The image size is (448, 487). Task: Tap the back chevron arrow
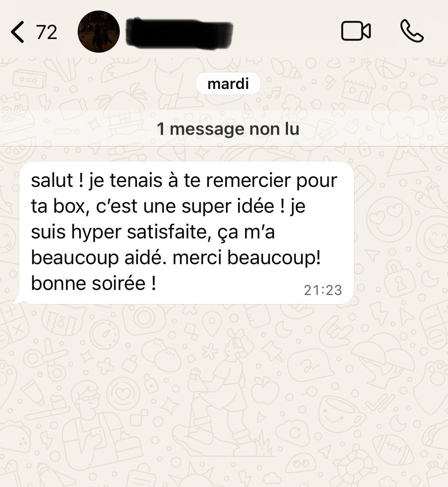(x=17, y=32)
